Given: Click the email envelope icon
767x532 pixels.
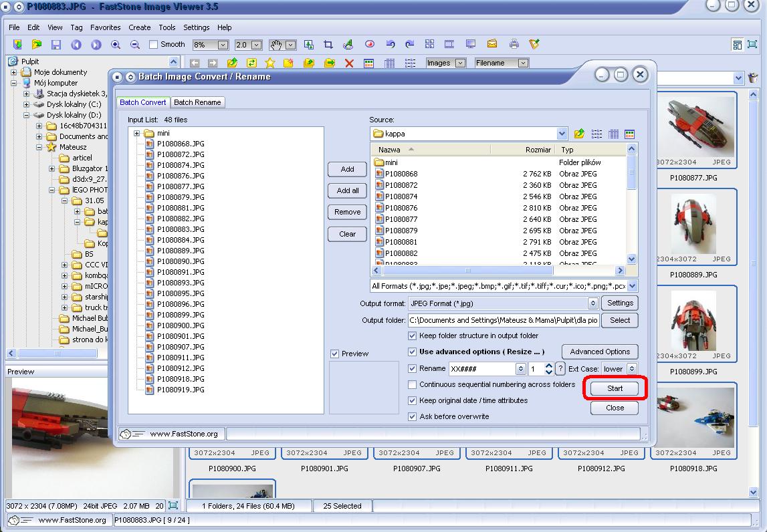Looking at the screenshot, I should click(x=492, y=44).
